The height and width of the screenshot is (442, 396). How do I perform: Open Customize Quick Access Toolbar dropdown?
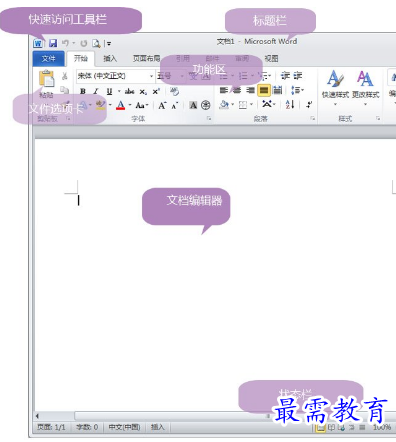tap(108, 43)
